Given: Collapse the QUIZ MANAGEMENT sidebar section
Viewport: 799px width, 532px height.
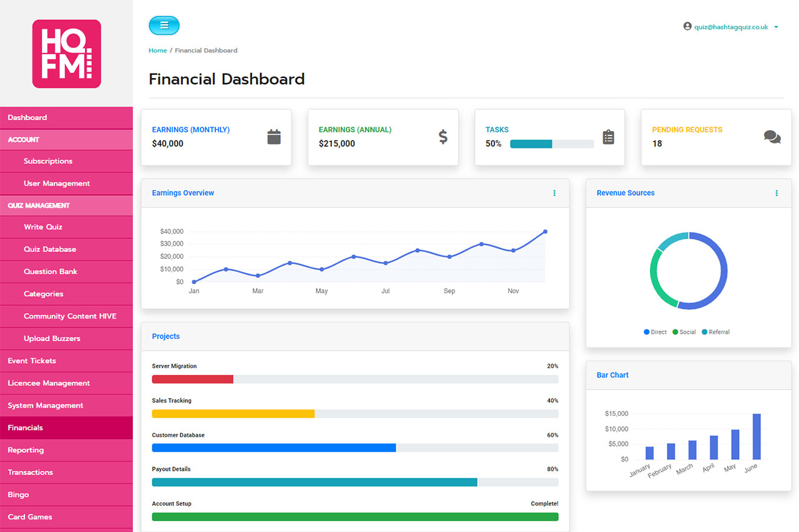Looking at the screenshot, I should tap(66, 205).
